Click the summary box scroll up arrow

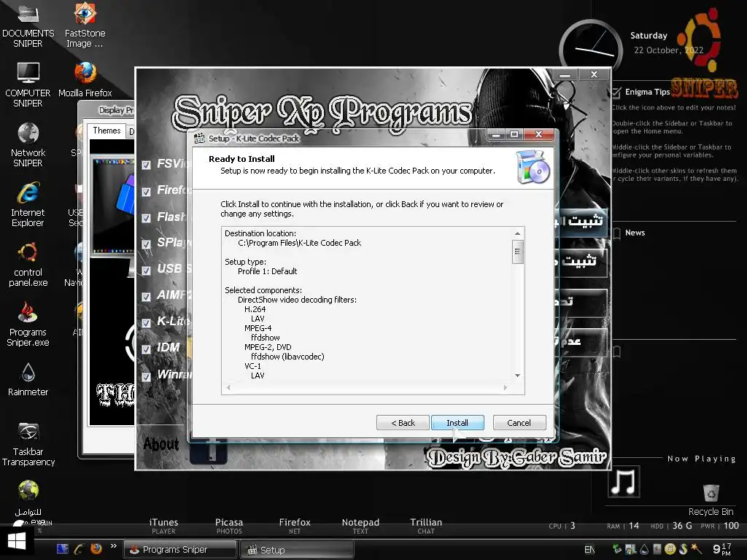click(x=517, y=233)
